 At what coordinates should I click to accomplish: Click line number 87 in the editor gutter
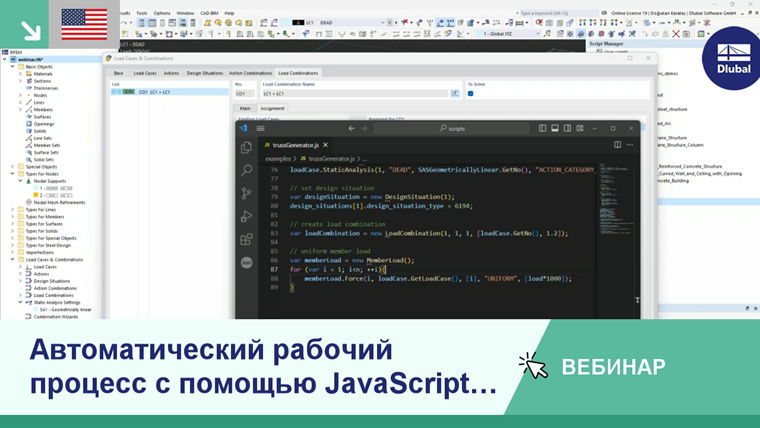tap(274, 269)
